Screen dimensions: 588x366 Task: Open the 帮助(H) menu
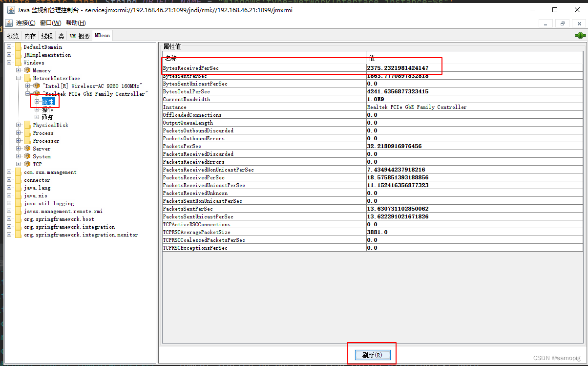pos(75,22)
